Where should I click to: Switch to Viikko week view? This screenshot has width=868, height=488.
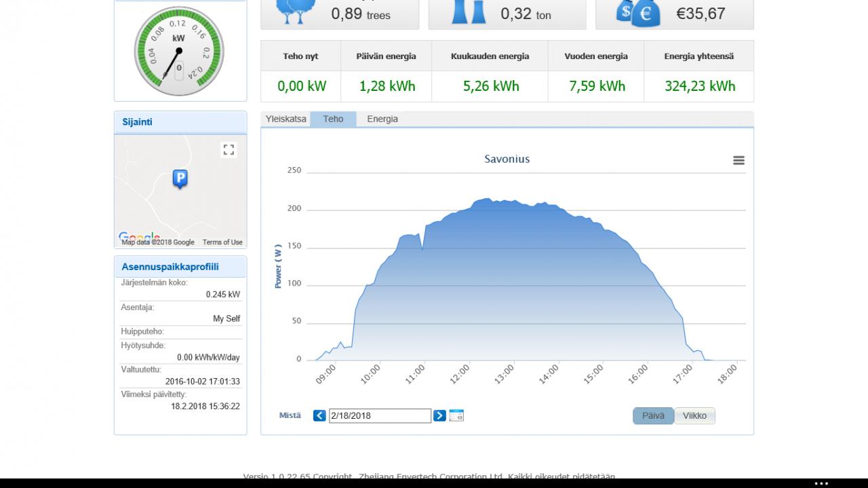click(694, 416)
